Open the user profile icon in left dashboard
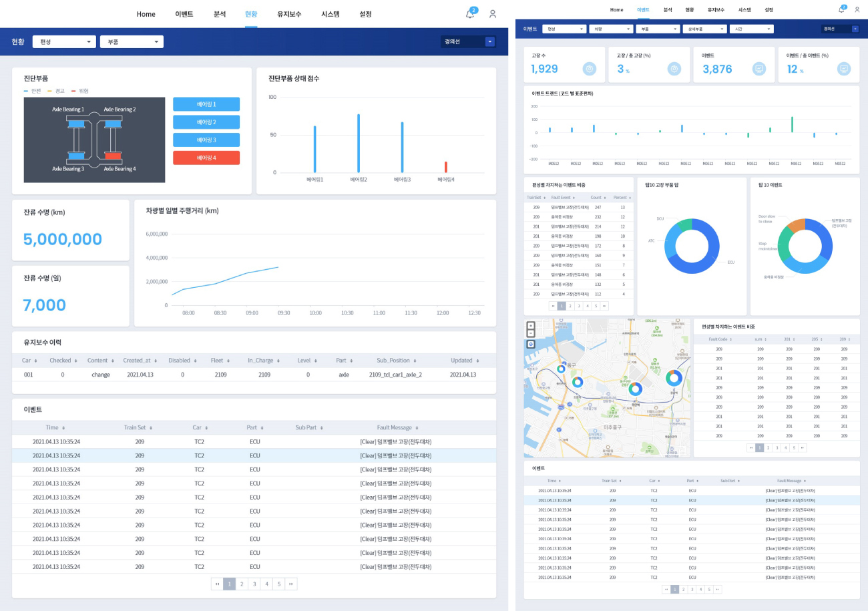Viewport: 868px width, 611px height. point(493,14)
